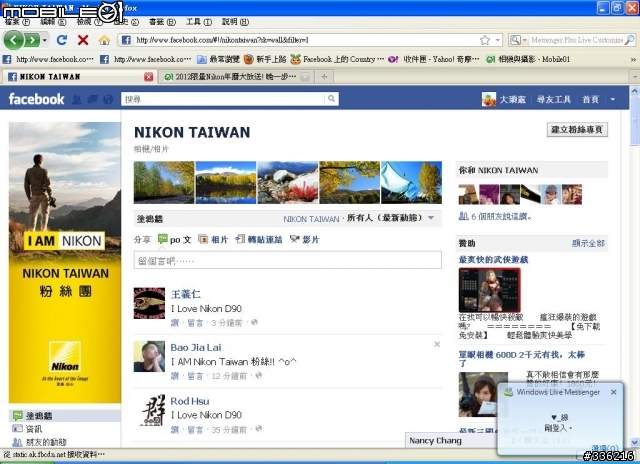Click the 建立粉絲專頁 button
Viewport: 640px width, 464px height.
[577, 130]
